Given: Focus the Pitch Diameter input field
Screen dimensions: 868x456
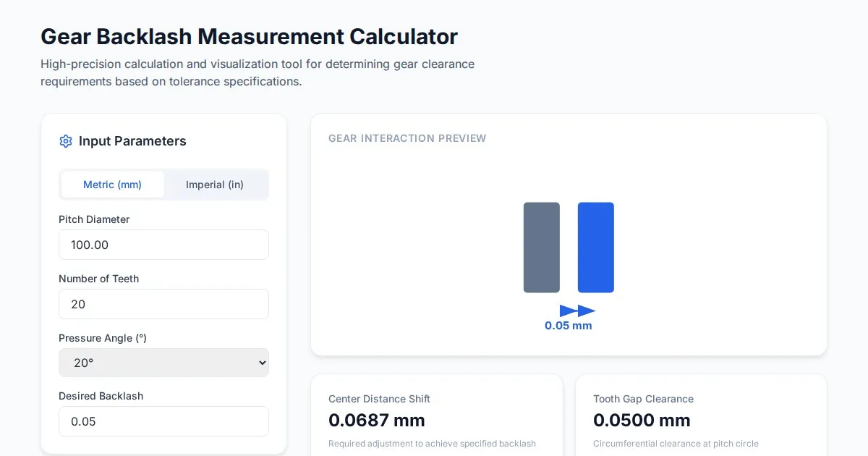Looking at the screenshot, I should [x=163, y=245].
